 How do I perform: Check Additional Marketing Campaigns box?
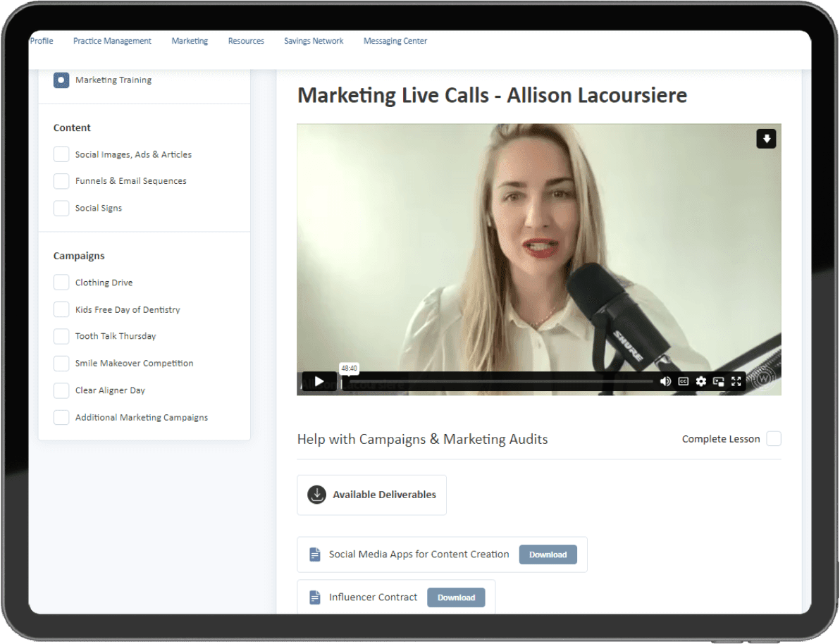[x=61, y=417]
